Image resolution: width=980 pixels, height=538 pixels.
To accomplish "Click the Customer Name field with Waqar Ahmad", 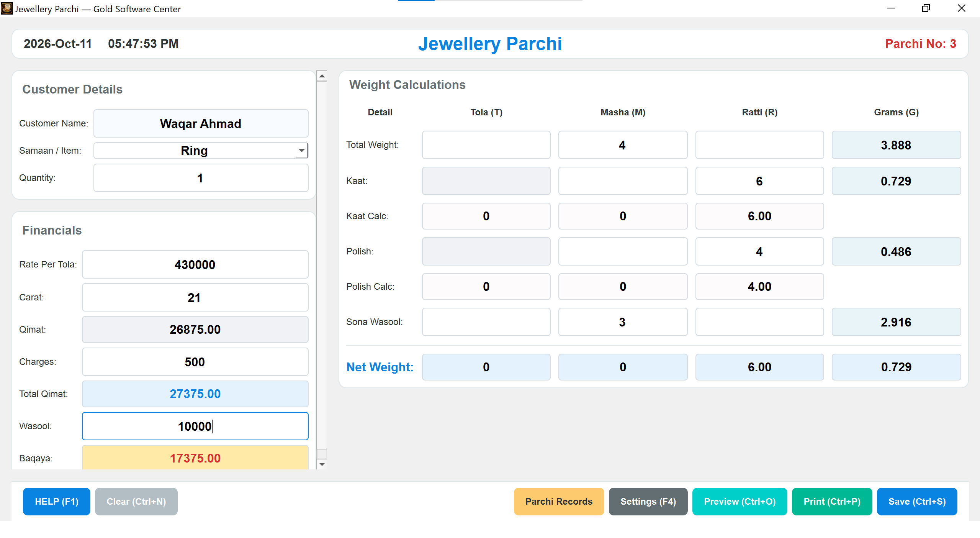I will click(201, 123).
